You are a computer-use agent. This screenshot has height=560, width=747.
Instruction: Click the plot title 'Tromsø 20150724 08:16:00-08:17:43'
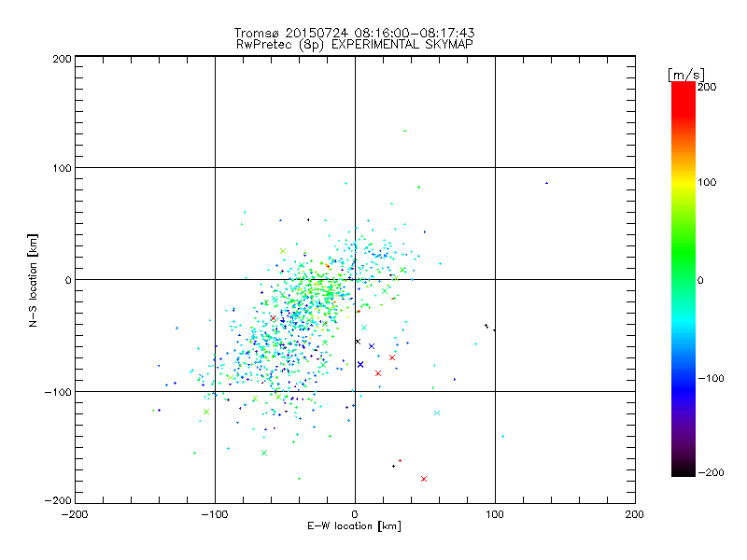tap(354, 33)
